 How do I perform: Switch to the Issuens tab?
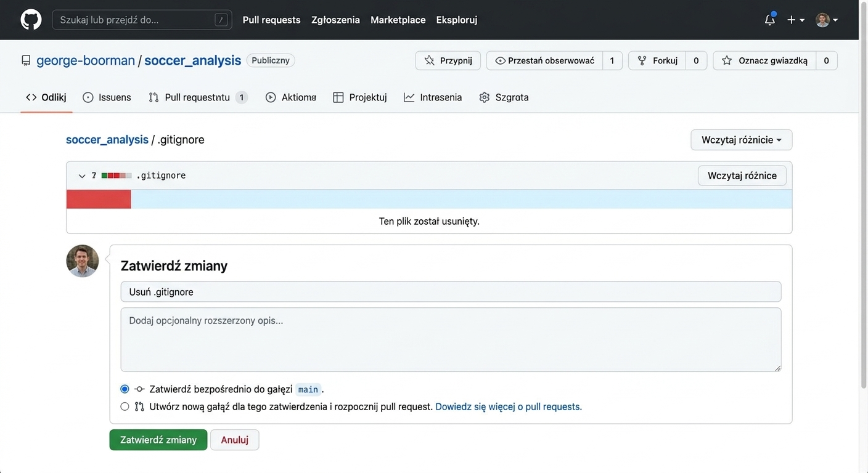[x=107, y=97]
